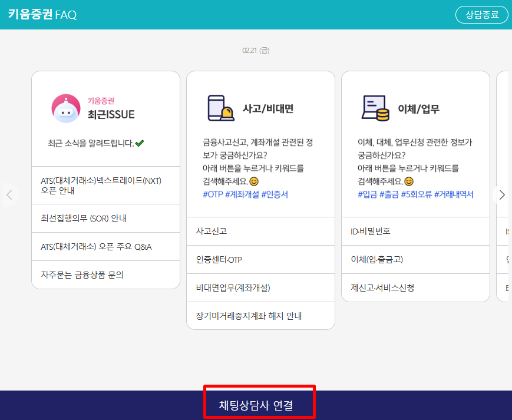Image resolution: width=512 pixels, height=420 pixels.
Task: Click 최근 소식을 알려드립니다 text
Action: 91,143
